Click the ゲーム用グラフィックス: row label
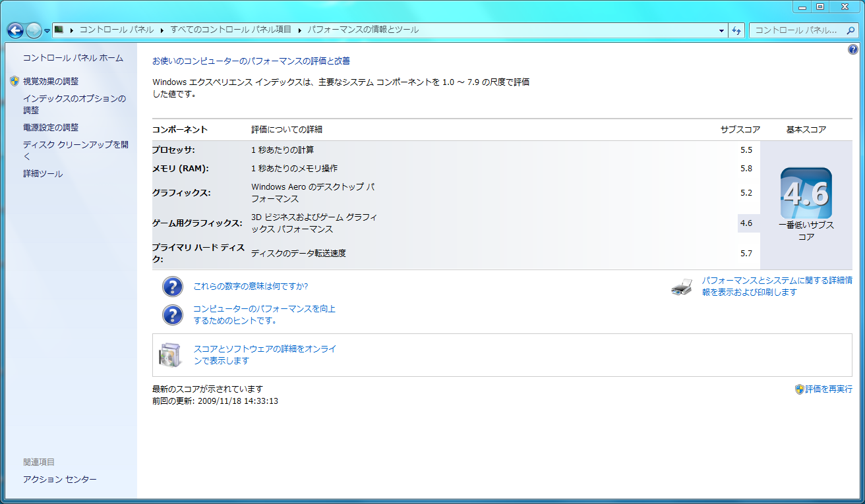The image size is (865, 504). point(197,223)
